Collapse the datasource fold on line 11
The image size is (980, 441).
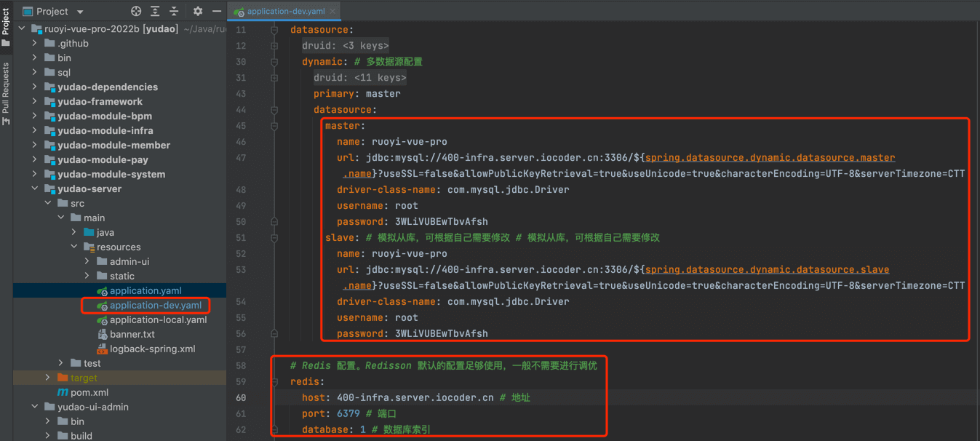pyautogui.click(x=274, y=29)
